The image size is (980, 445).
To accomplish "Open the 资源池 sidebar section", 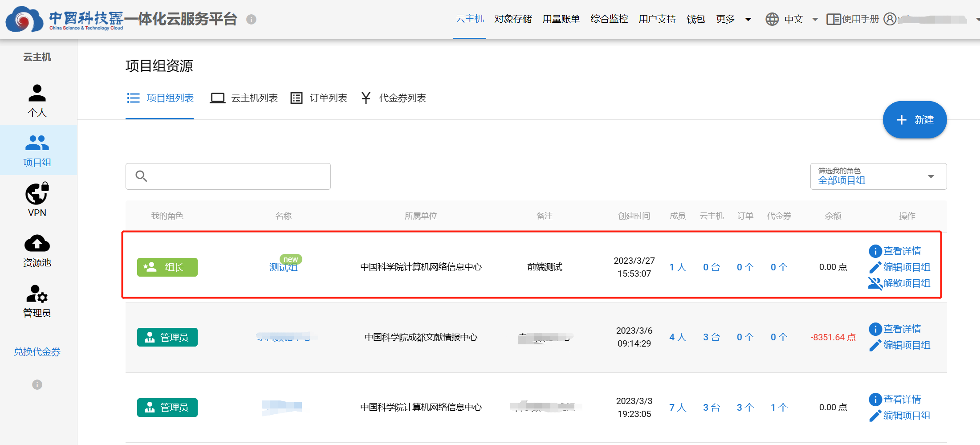I will [x=37, y=250].
